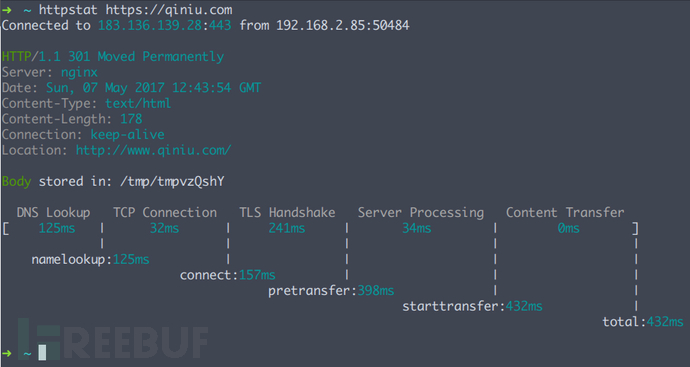Click the pretransfer:398ms timing label
This screenshot has width=690, height=367.
[331, 291]
